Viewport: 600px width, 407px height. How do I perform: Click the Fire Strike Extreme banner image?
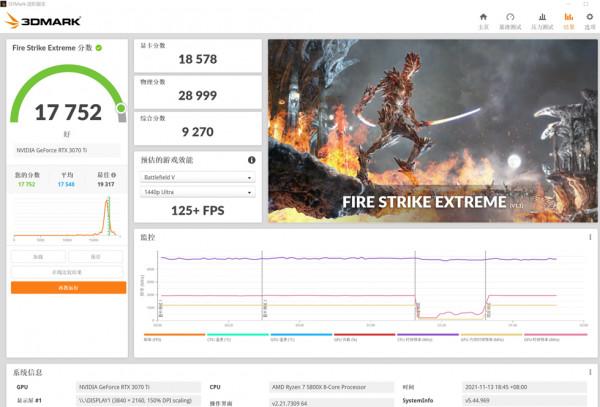point(430,130)
